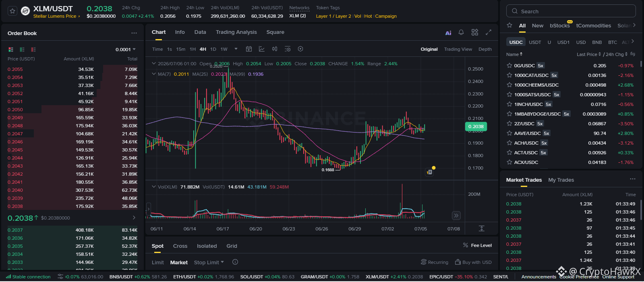This screenshot has height=282, width=644.
Task: Switch chart mode to Depth
Action: click(x=485, y=49)
